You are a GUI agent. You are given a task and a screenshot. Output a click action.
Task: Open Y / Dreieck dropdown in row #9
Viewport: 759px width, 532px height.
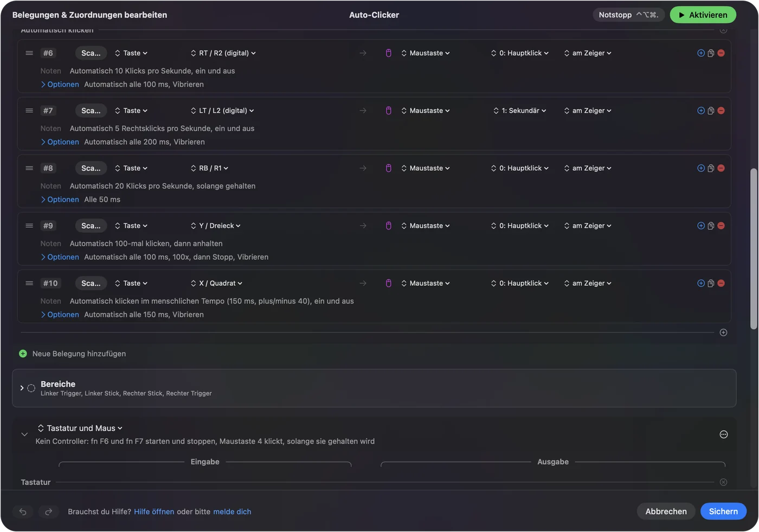coord(216,226)
